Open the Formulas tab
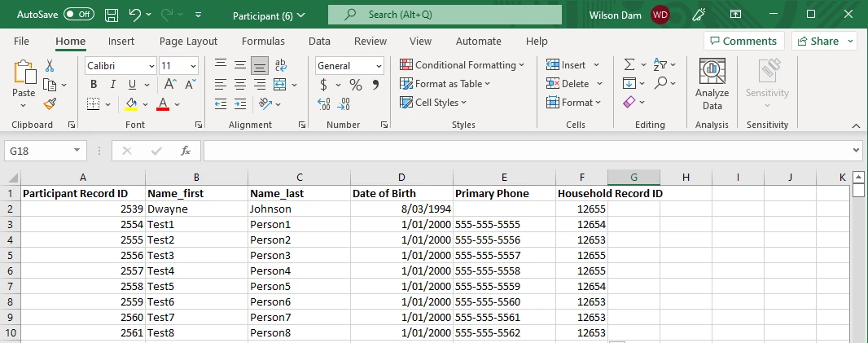The height and width of the screenshot is (343, 868). (x=263, y=41)
